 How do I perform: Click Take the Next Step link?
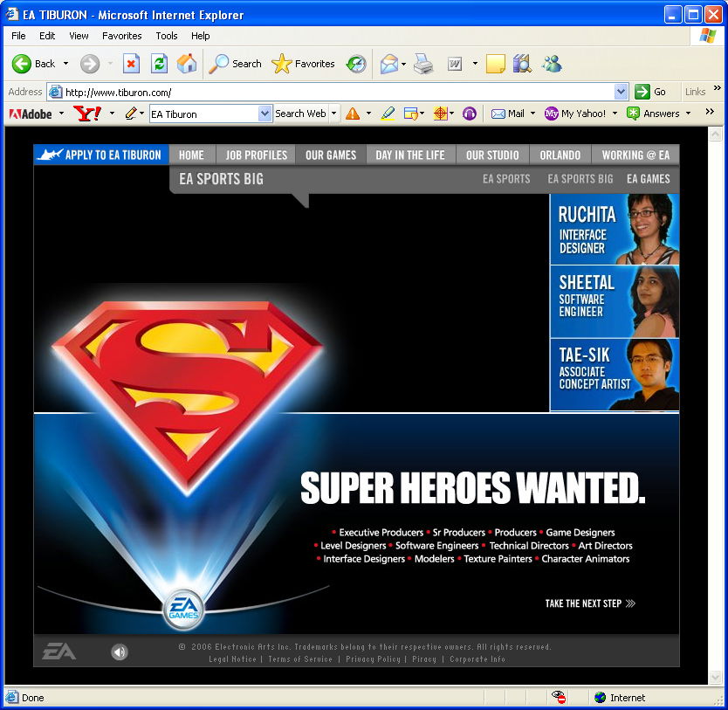590,603
